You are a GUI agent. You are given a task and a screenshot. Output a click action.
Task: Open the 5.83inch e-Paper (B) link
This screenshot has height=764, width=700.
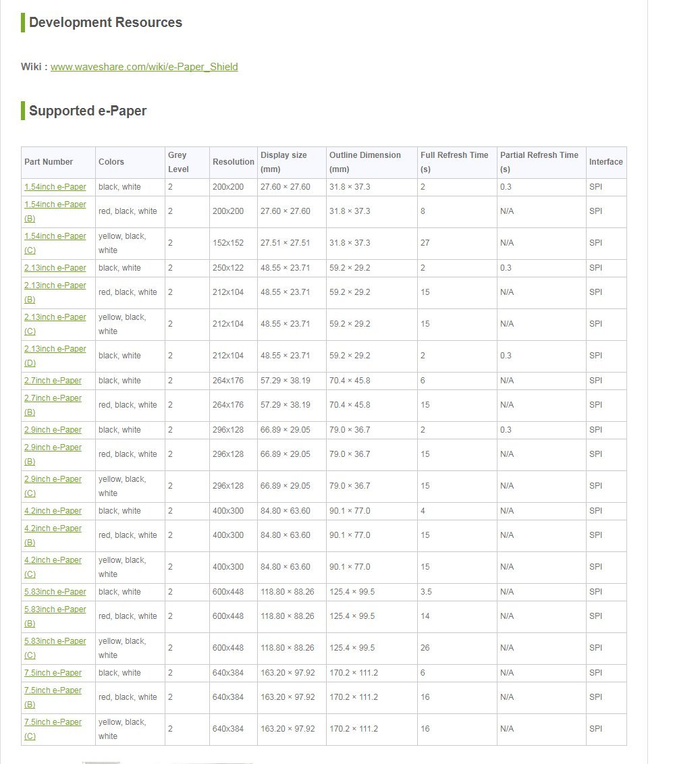coord(55,609)
